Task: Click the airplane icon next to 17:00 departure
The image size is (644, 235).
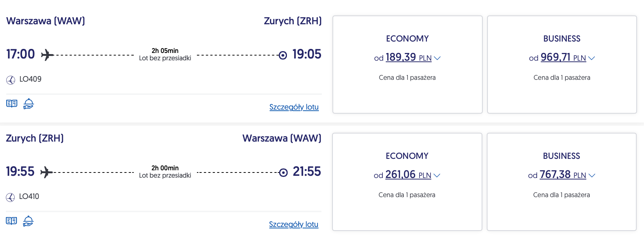Action: coord(47,55)
